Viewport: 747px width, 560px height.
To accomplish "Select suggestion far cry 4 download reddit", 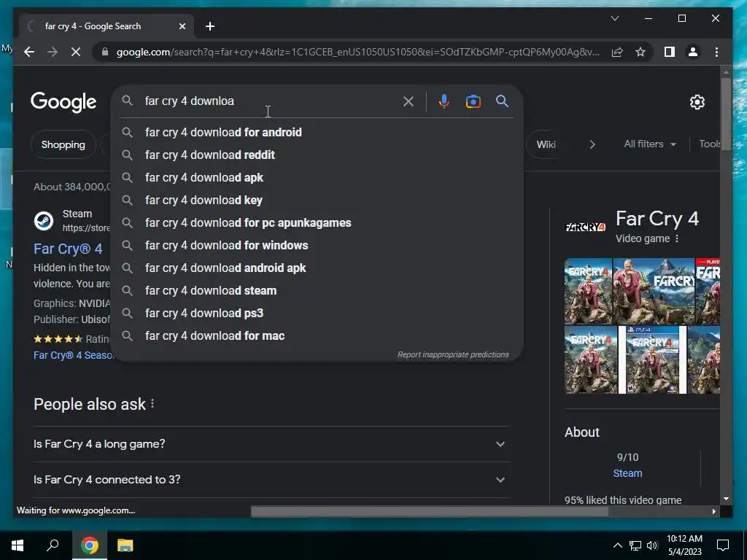I will pos(317,155).
